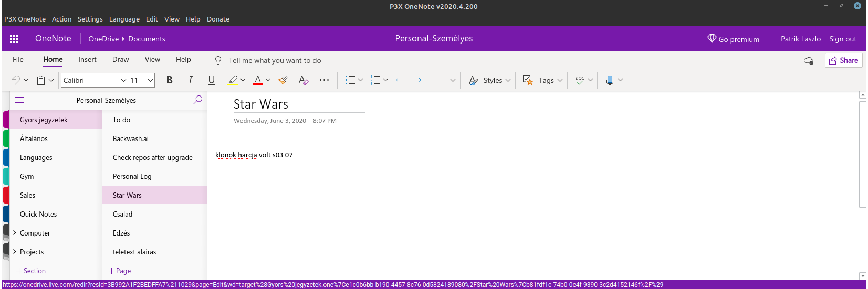This screenshot has width=868, height=289.
Task: Apply yellow text highlight color
Action: pyautogui.click(x=233, y=80)
